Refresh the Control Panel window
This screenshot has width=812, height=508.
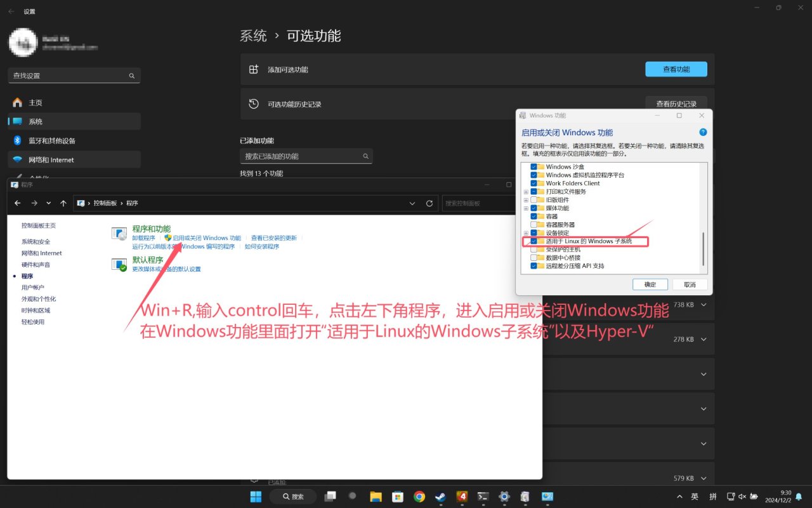pos(429,203)
